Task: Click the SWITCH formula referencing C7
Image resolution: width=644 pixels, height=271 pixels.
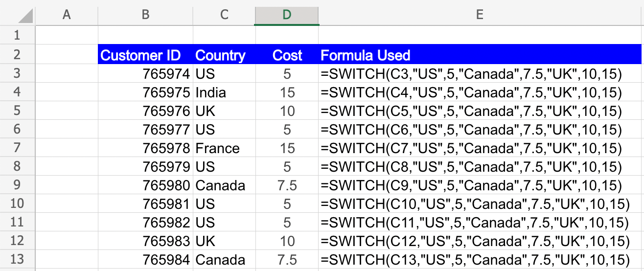Action: click(480, 148)
